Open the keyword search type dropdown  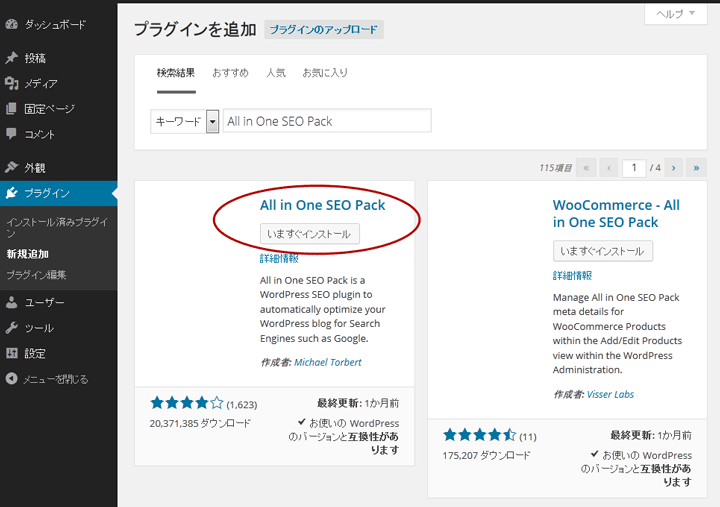(x=212, y=121)
